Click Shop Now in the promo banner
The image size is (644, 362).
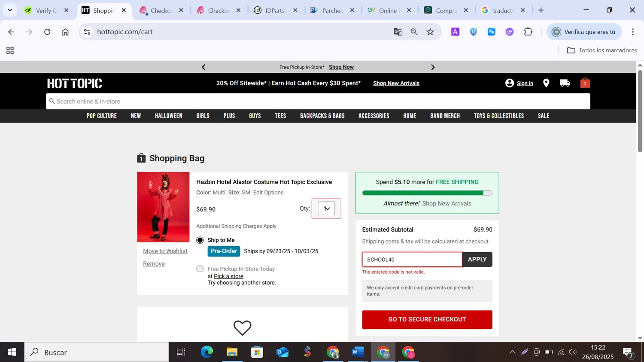341,67
